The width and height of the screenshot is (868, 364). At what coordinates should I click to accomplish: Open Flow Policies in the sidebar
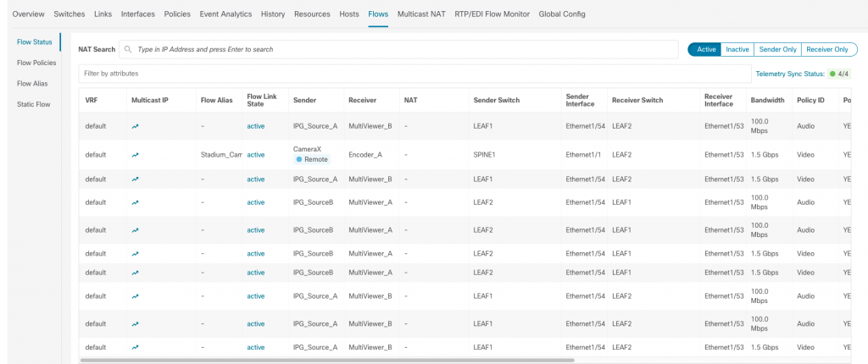coord(36,63)
